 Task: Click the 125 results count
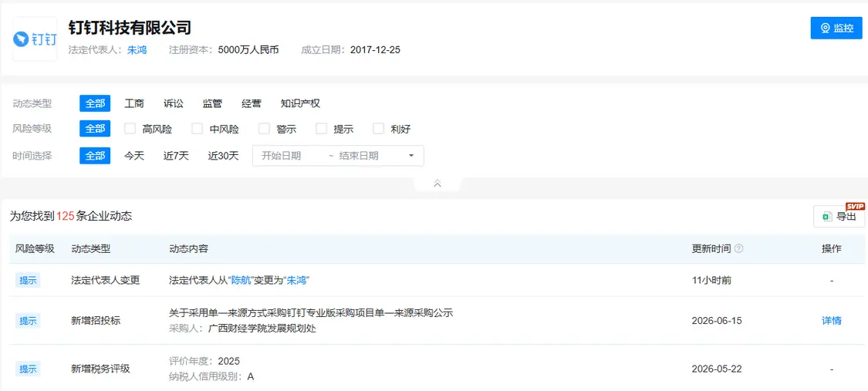(x=66, y=216)
